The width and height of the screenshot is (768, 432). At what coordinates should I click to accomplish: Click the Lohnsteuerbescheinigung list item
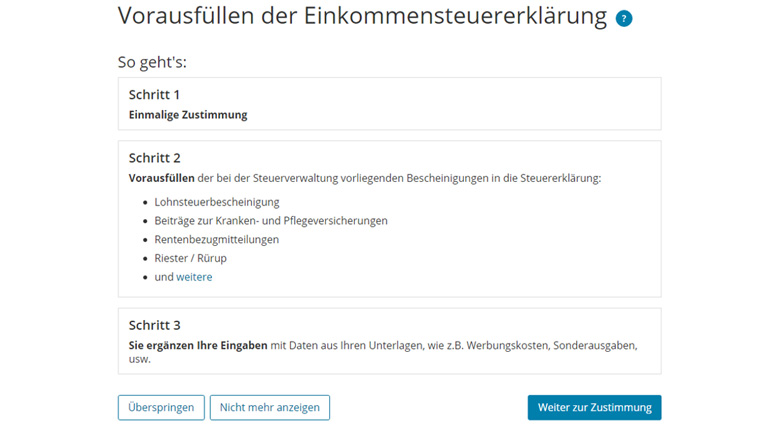pos(216,202)
